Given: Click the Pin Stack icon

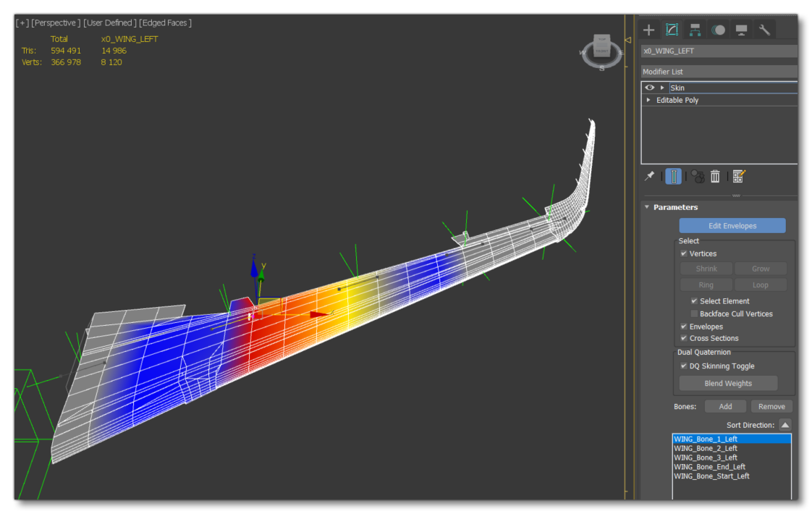Looking at the screenshot, I should (650, 176).
